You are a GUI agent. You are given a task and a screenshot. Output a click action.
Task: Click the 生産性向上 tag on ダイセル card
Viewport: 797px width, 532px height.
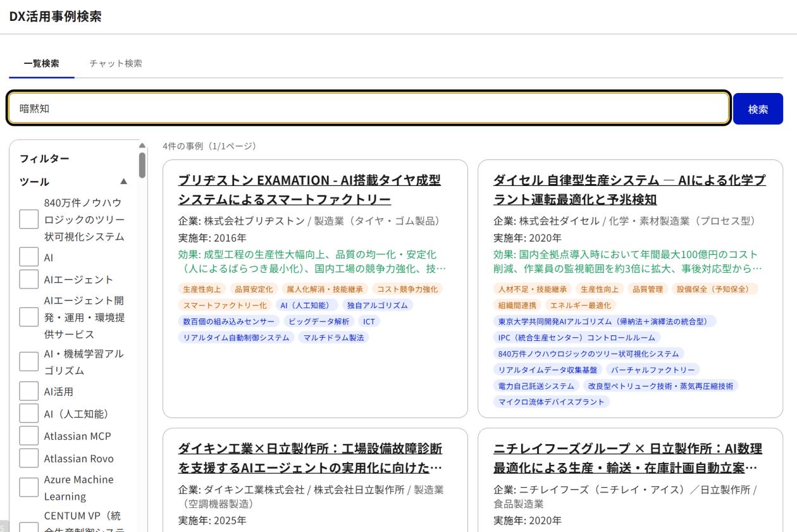tap(600, 289)
